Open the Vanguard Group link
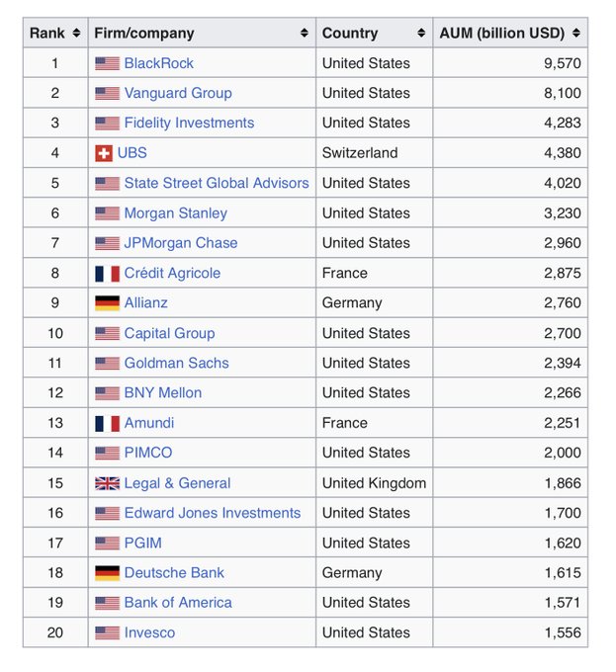Image resolution: width=616 pixels, height=672 pixels. 178,93
